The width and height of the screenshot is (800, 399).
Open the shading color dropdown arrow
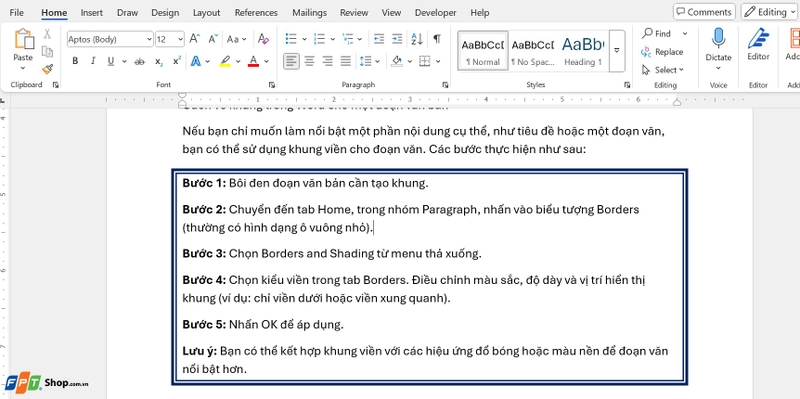pos(410,62)
